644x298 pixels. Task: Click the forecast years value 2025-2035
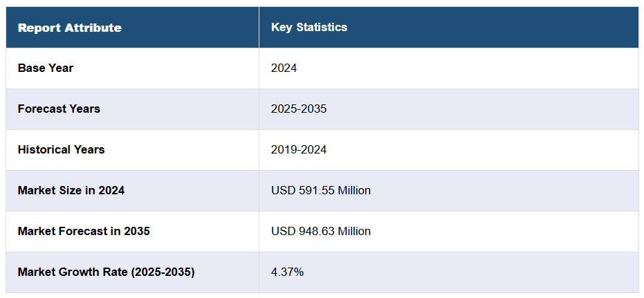[x=299, y=109]
